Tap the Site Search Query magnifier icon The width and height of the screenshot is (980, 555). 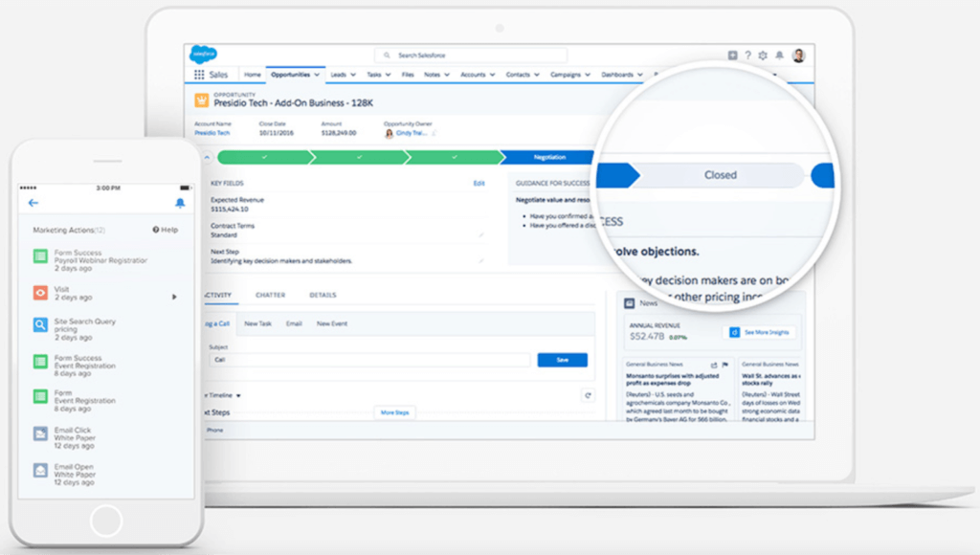click(40, 325)
